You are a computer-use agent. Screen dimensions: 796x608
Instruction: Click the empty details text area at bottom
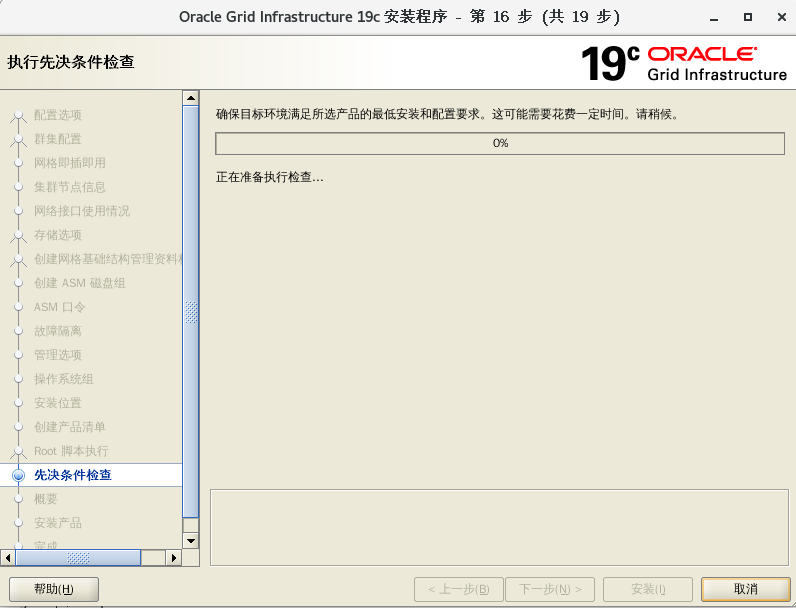500,527
